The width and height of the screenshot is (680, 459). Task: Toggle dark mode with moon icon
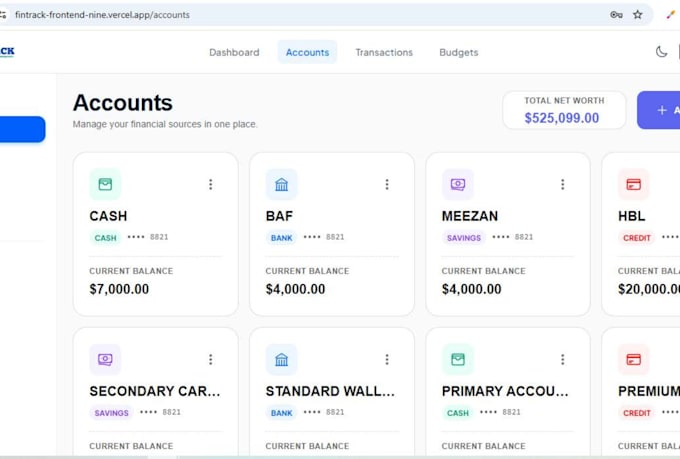661,52
